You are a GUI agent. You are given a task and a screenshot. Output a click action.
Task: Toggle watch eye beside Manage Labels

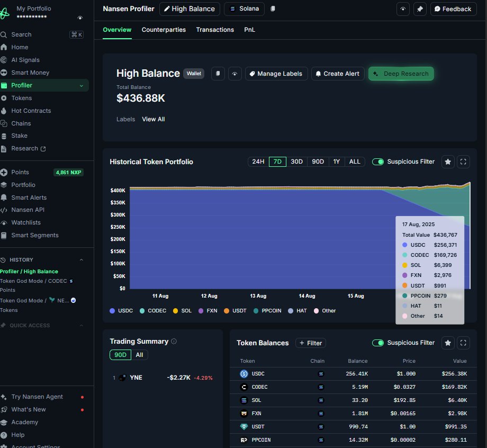(235, 74)
